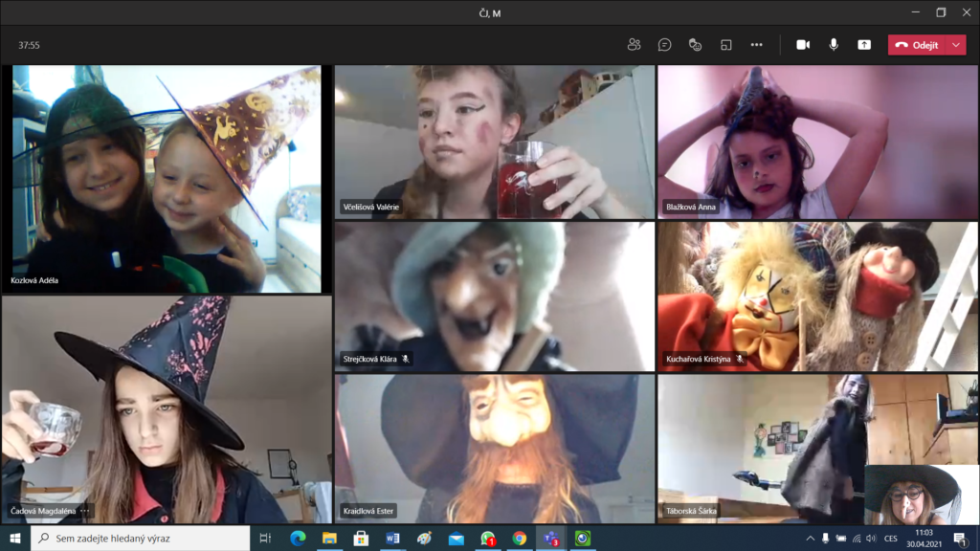The height and width of the screenshot is (551, 980).
Task: Leave the meeting with Odejít button
Action: point(917,45)
